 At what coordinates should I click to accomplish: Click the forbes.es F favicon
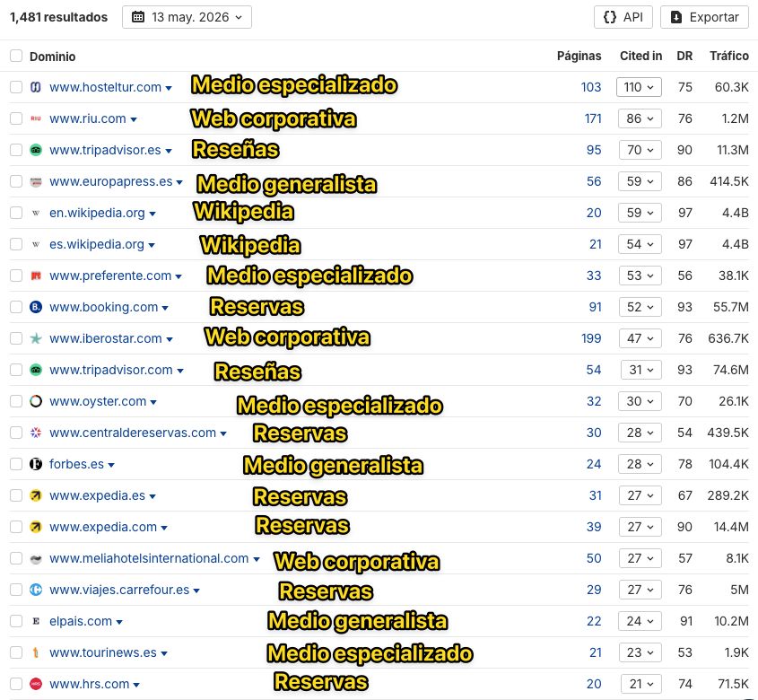coord(36,464)
